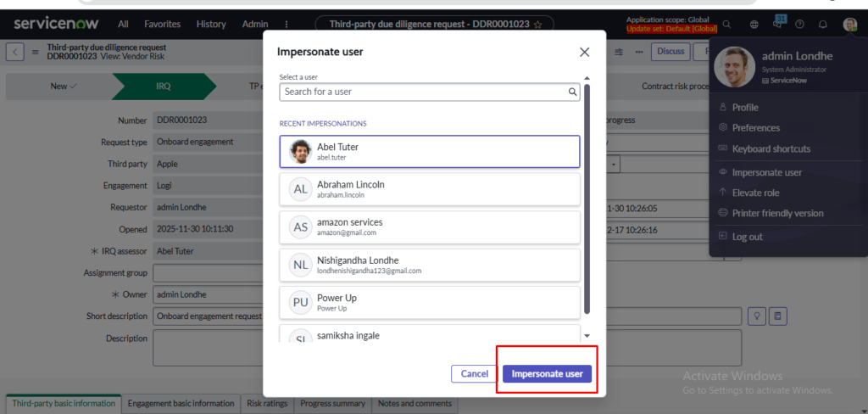The image size is (868, 414).
Task: Click the form back arrow button
Action: (x=15, y=53)
